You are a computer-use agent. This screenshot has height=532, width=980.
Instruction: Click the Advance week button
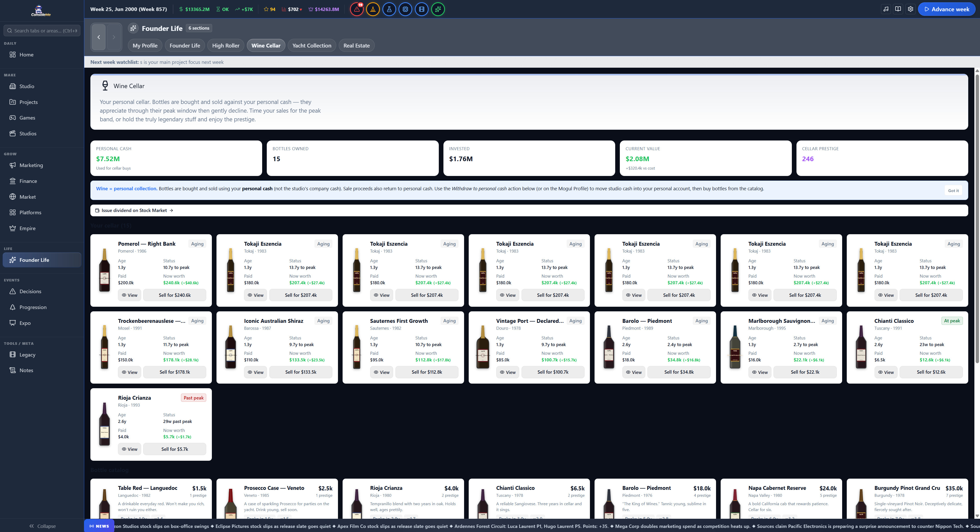(947, 9)
